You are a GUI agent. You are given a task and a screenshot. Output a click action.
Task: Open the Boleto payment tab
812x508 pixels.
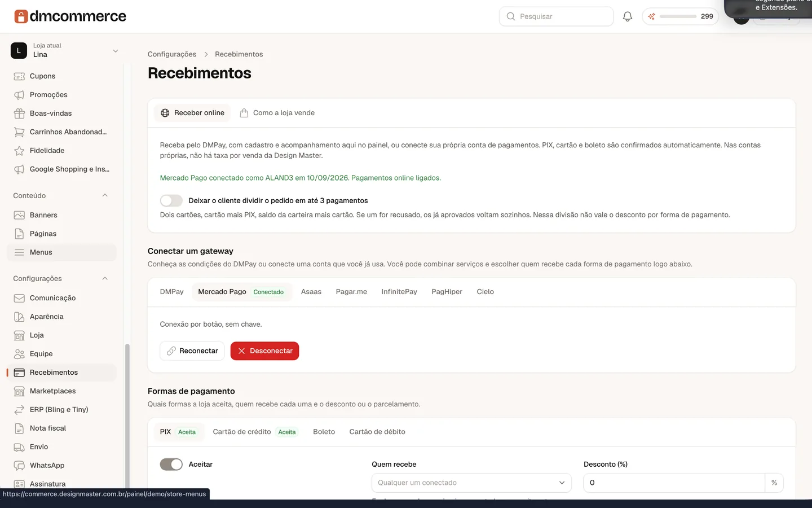point(324,432)
